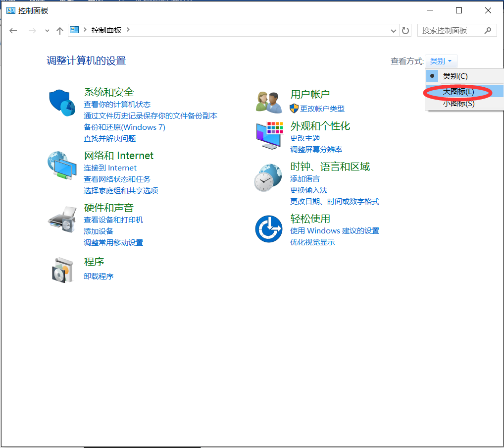504x448 pixels.
Task: Toggle the 查看方式 类别 dropdown
Action: 441,61
